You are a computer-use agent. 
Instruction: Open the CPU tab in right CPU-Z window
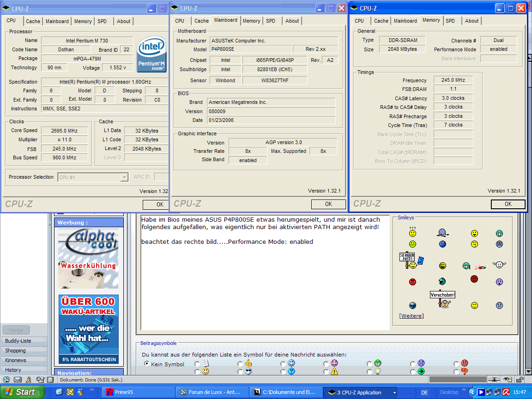(359, 21)
